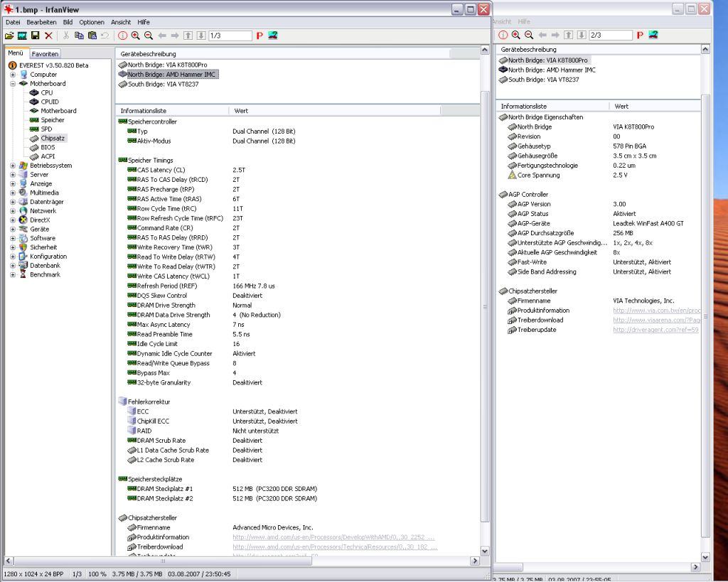This screenshot has height=582, width=728.
Task: Click the 100 % zoom status entry
Action: click(97, 574)
